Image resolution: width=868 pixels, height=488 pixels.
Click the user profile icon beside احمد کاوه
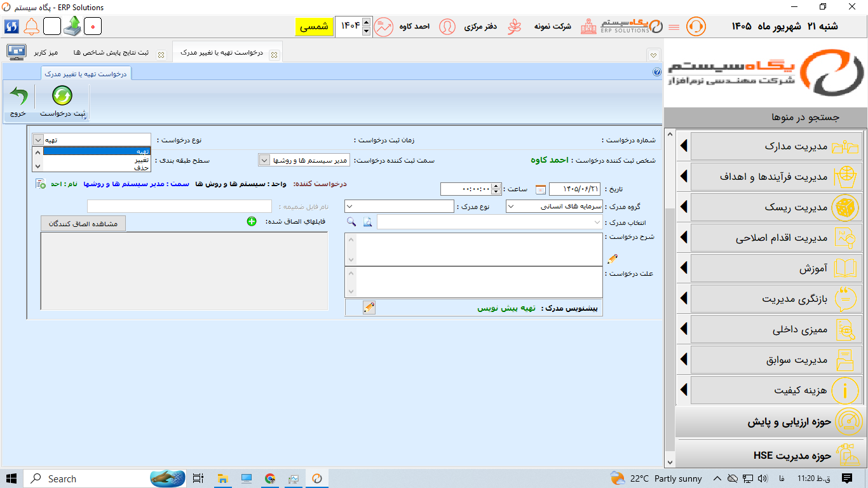(447, 27)
